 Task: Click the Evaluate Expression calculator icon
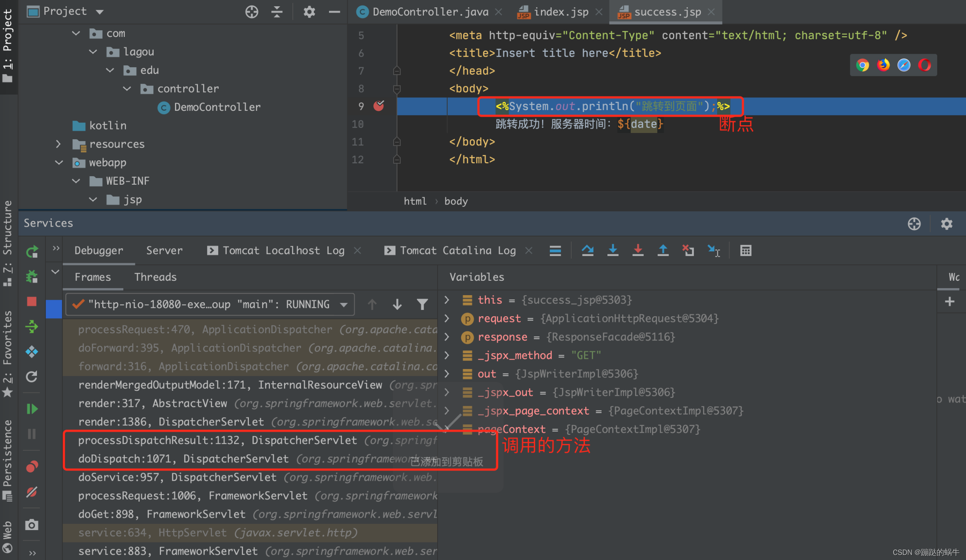[x=745, y=250]
